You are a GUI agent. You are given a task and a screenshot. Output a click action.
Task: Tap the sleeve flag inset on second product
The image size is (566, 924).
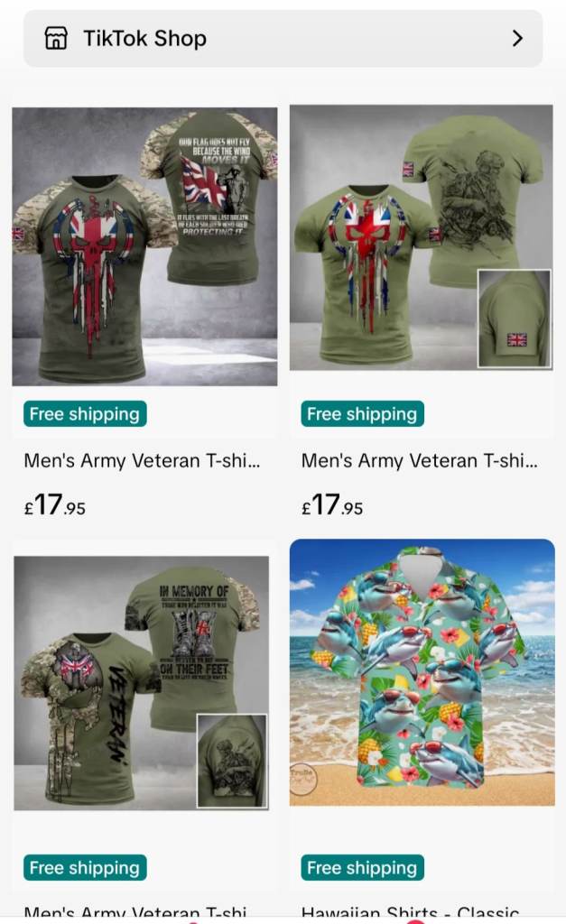tap(515, 319)
